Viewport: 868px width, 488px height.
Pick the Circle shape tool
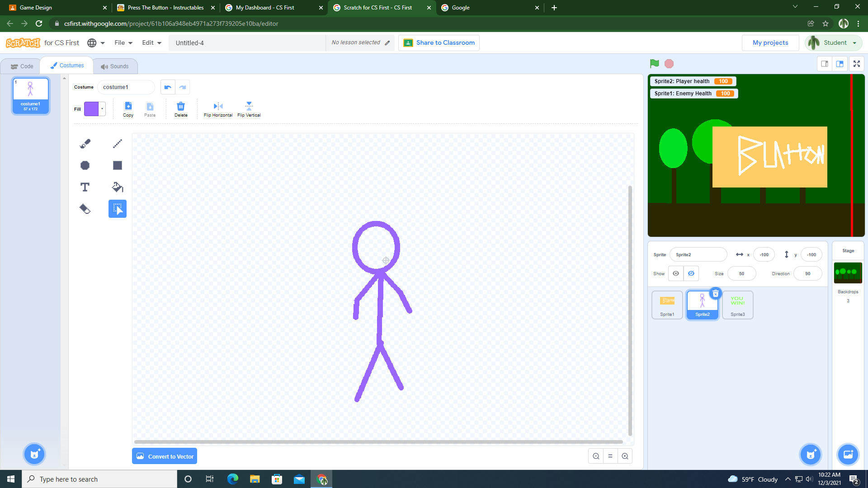click(85, 165)
